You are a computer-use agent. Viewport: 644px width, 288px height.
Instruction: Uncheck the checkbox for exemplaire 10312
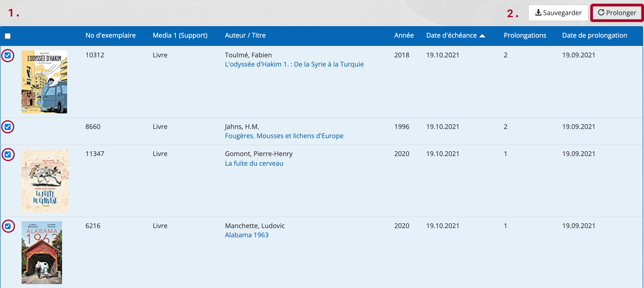point(8,55)
